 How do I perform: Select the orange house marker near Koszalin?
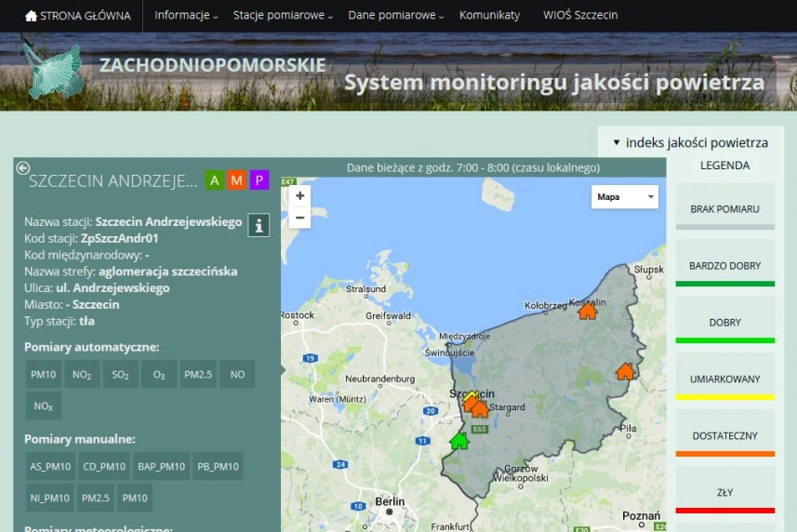coord(587,311)
